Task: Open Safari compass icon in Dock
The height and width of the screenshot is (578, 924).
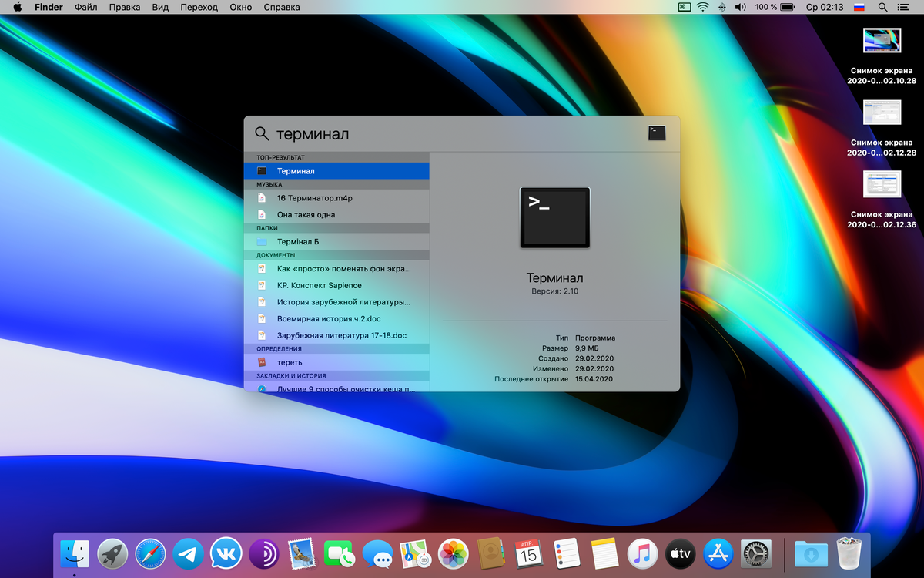Action: 150,553
